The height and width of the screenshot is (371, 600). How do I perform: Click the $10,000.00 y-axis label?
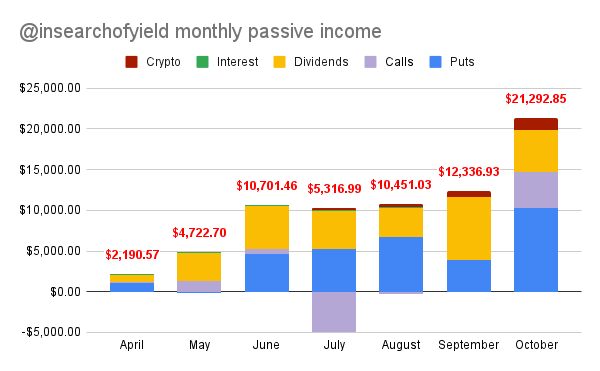[x=50, y=210]
